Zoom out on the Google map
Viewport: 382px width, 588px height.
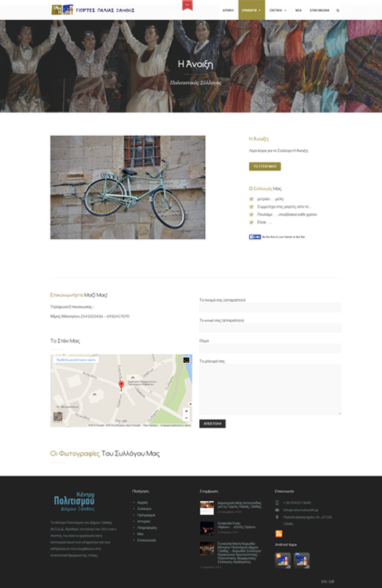(187, 417)
